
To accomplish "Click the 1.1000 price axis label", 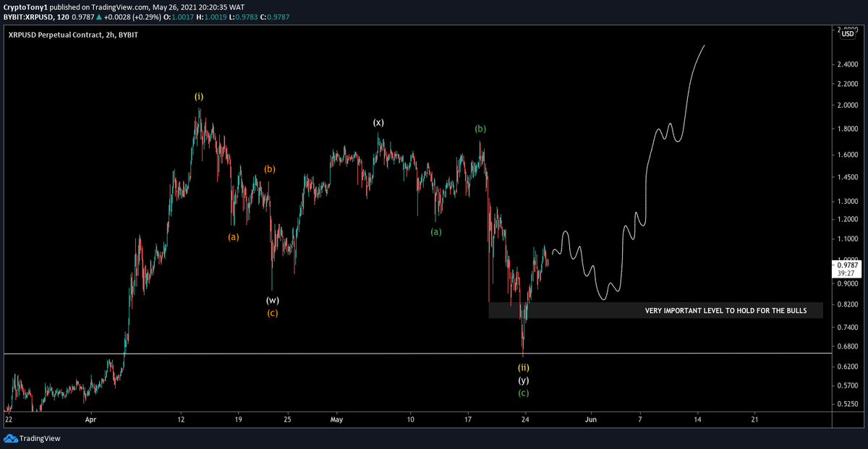I will pyautogui.click(x=848, y=239).
